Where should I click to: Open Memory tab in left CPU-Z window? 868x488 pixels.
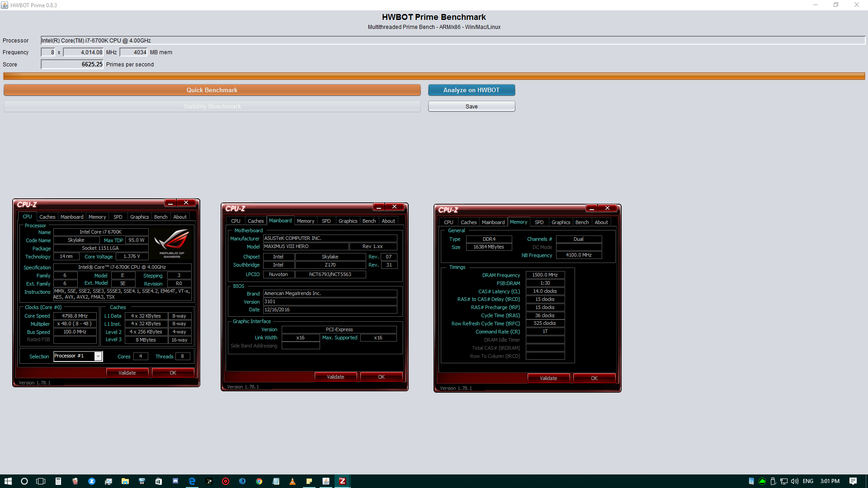(x=97, y=217)
